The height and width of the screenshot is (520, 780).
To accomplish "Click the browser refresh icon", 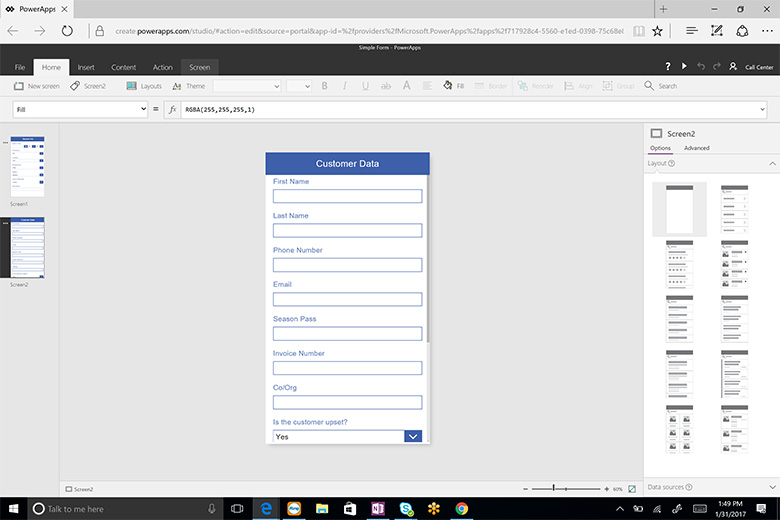I will (x=67, y=31).
